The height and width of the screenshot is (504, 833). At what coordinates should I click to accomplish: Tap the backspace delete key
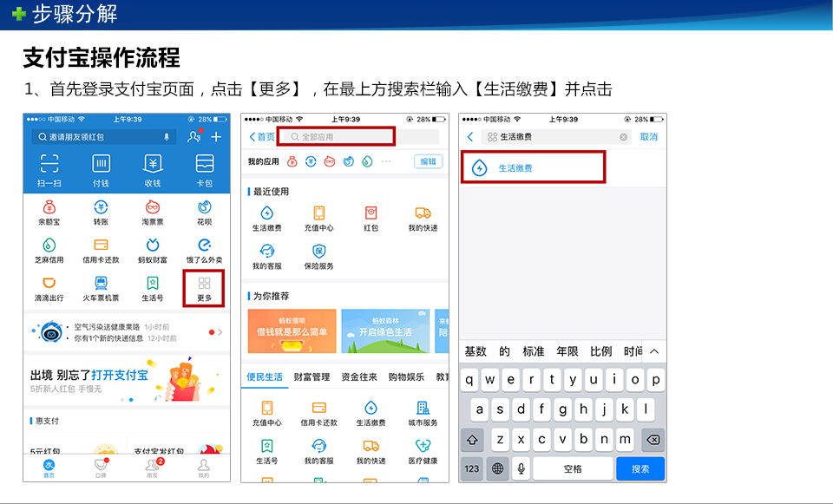pos(653,440)
